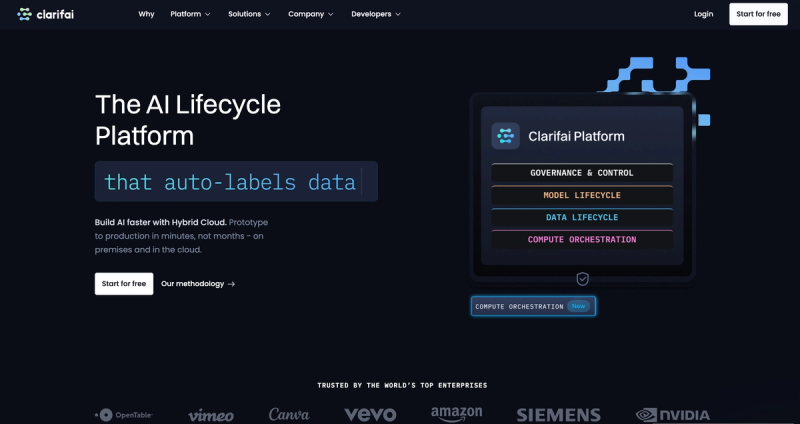This screenshot has height=424, width=800.
Task: Click 'Trusted by the world's top enterprises' text
Action: [402, 385]
